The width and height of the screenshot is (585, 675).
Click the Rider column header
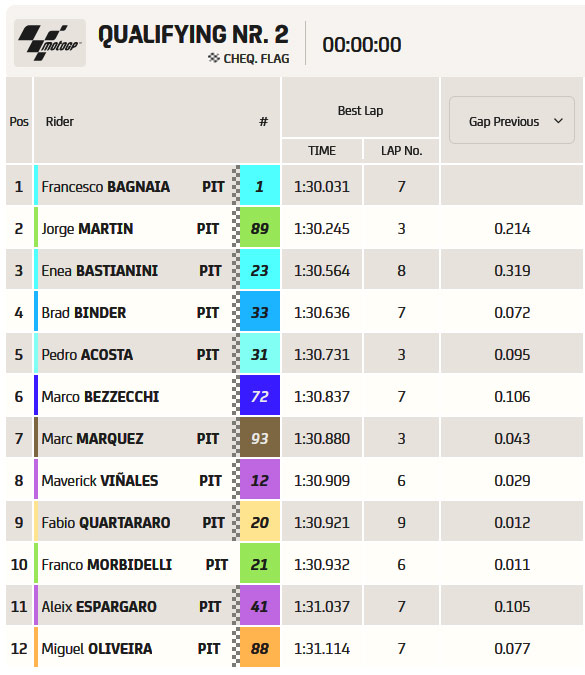[60, 121]
